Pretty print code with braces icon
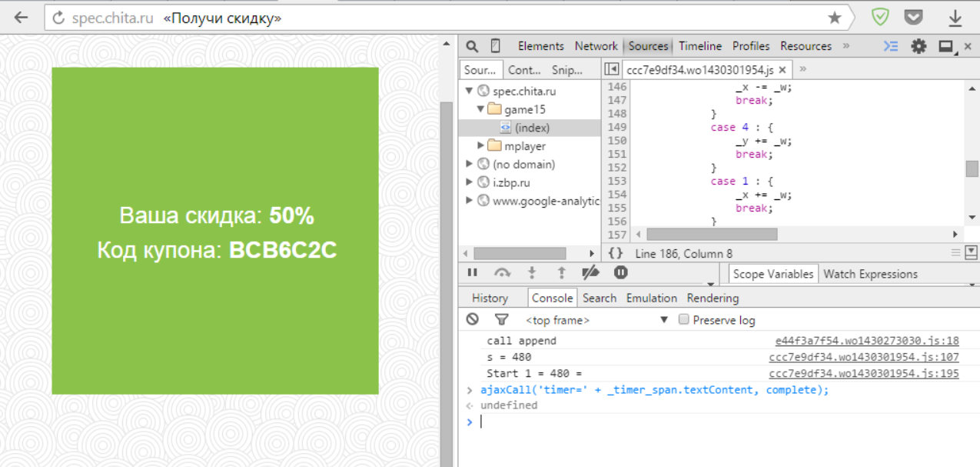980x467 pixels. pyautogui.click(x=615, y=253)
